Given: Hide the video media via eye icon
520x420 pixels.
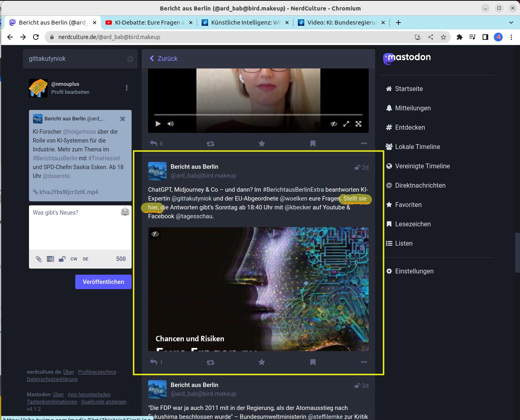Looking at the screenshot, I should coord(334,124).
